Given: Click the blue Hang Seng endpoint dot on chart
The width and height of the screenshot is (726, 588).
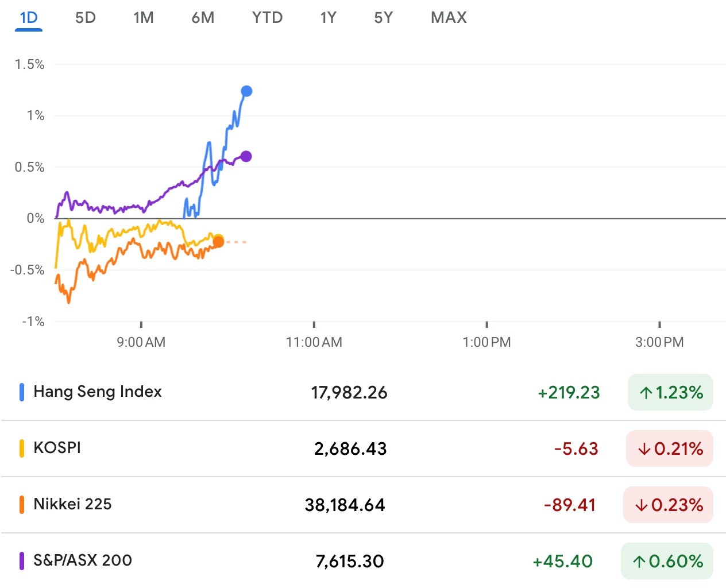Looking at the screenshot, I should pos(246,91).
